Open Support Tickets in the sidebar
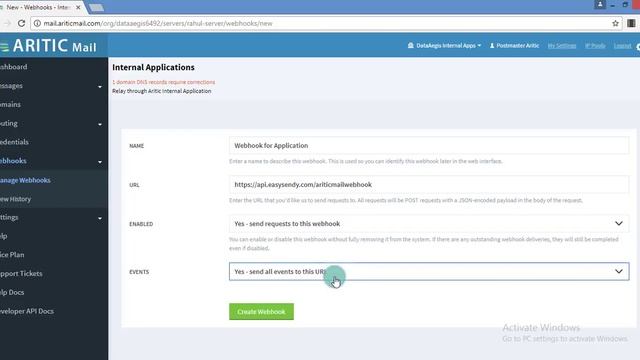The image size is (640, 360). pos(21,273)
